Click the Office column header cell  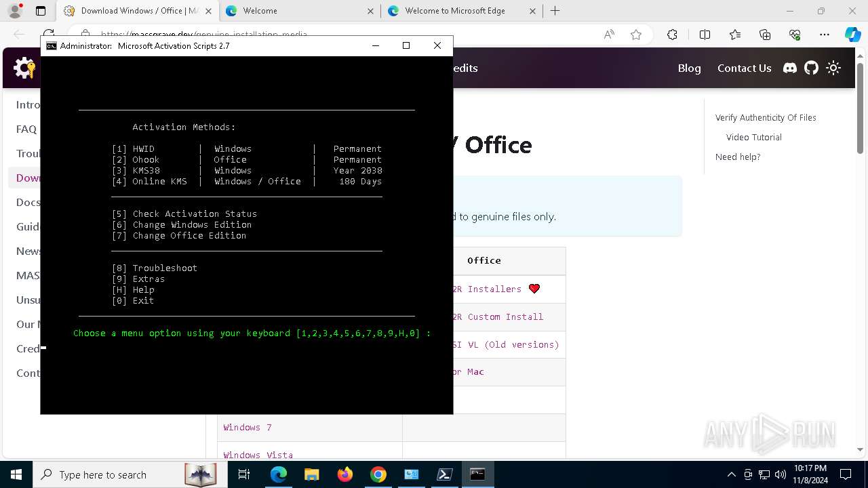click(x=484, y=261)
